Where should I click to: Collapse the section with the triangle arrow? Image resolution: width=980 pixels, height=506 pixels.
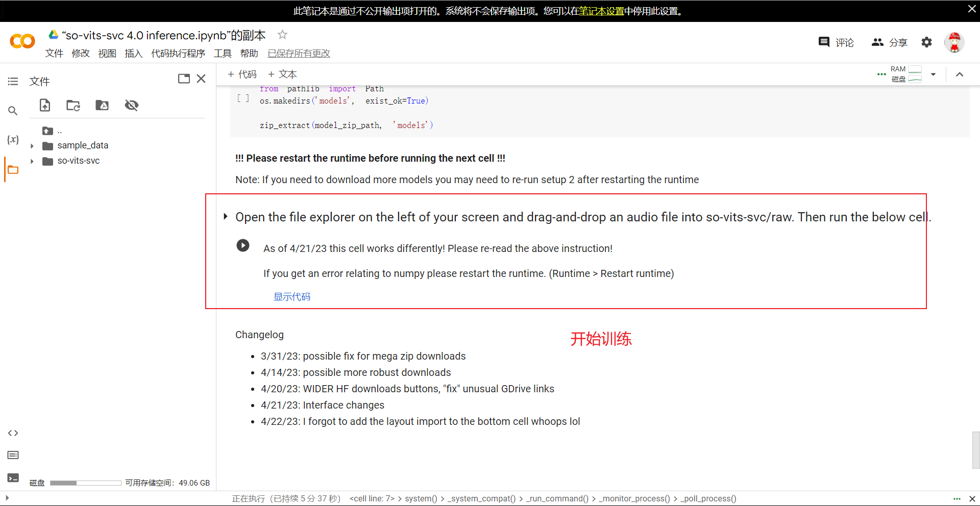(x=226, y=217)
